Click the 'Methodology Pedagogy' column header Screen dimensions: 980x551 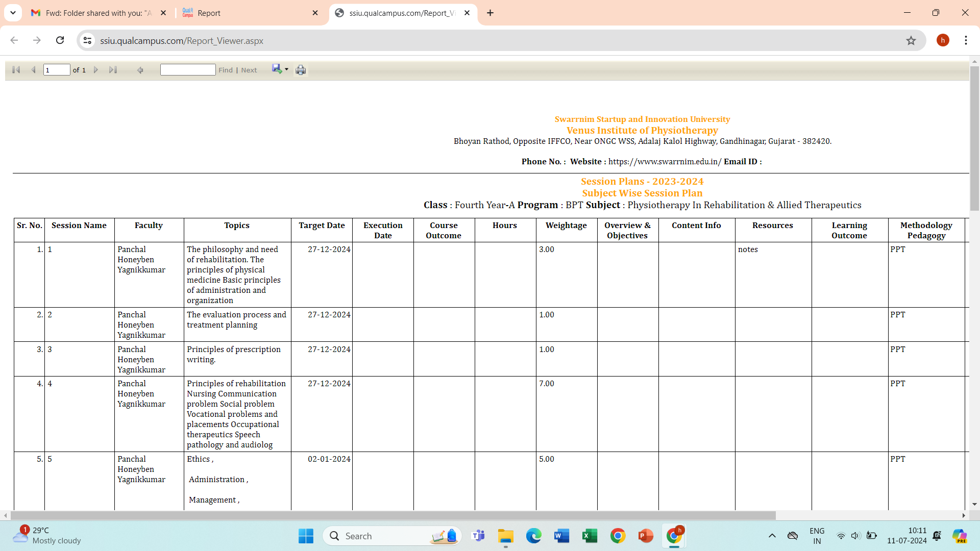pos(926,231)
